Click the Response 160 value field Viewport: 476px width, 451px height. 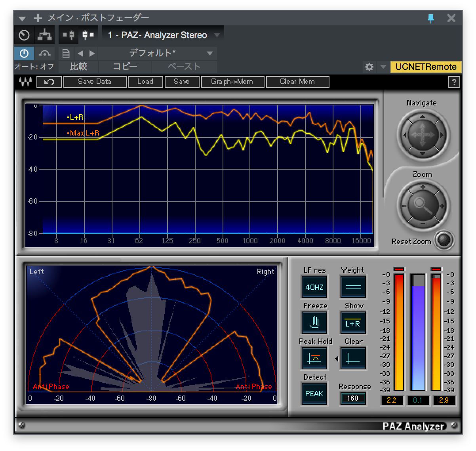(353, 399)
